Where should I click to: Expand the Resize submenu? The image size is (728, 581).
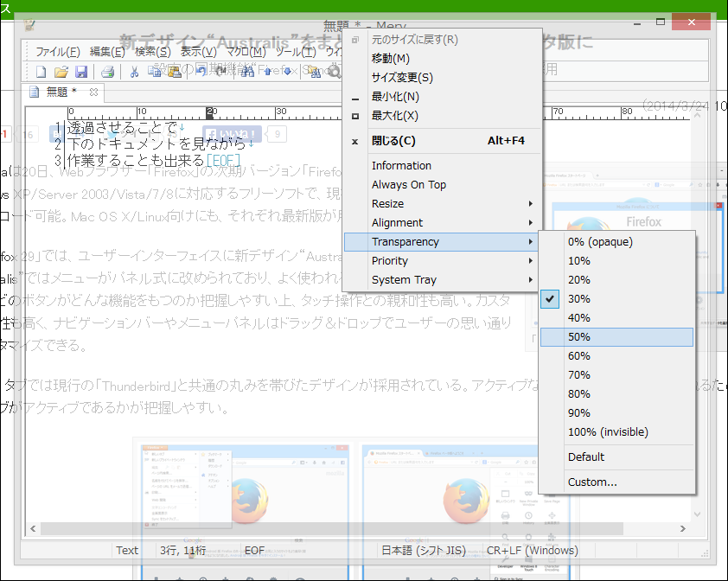click(x=443, y=204)
